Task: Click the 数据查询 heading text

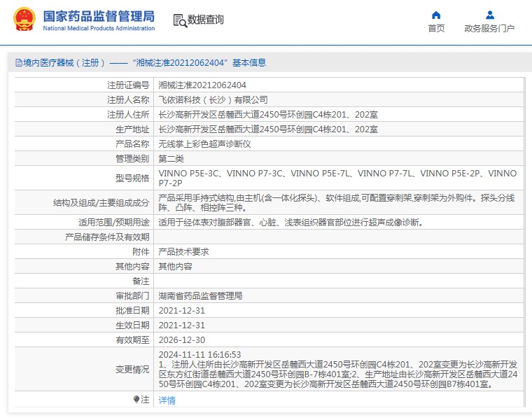Action: click(x=206, y=20)
